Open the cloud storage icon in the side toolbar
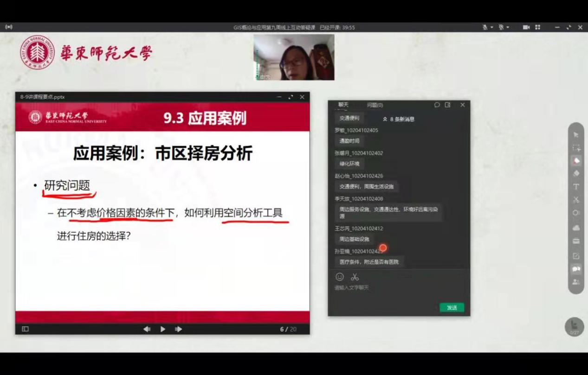 [x=576, y=228]
